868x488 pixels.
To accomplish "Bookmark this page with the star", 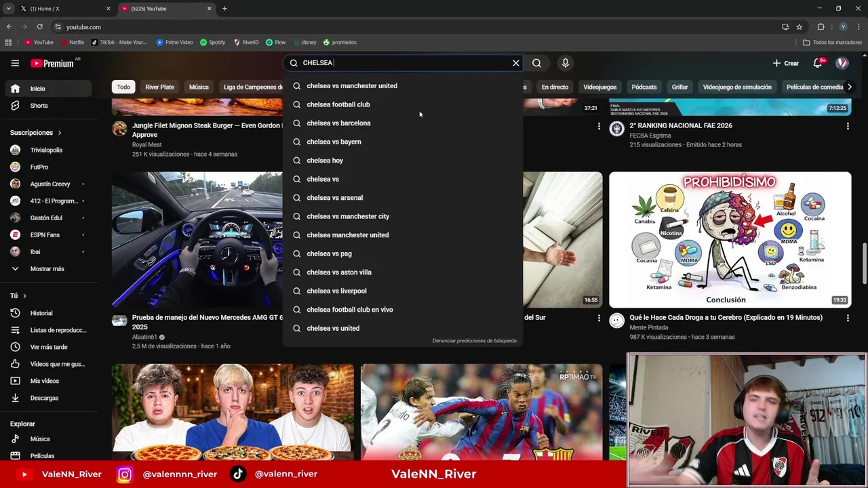I will (x=800, y=27).
